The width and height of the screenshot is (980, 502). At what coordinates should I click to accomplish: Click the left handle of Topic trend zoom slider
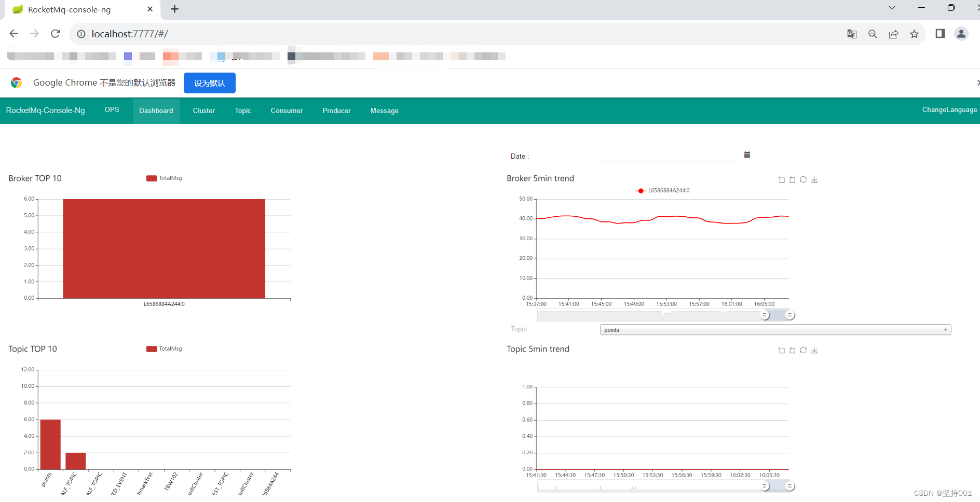coord(765,486)
